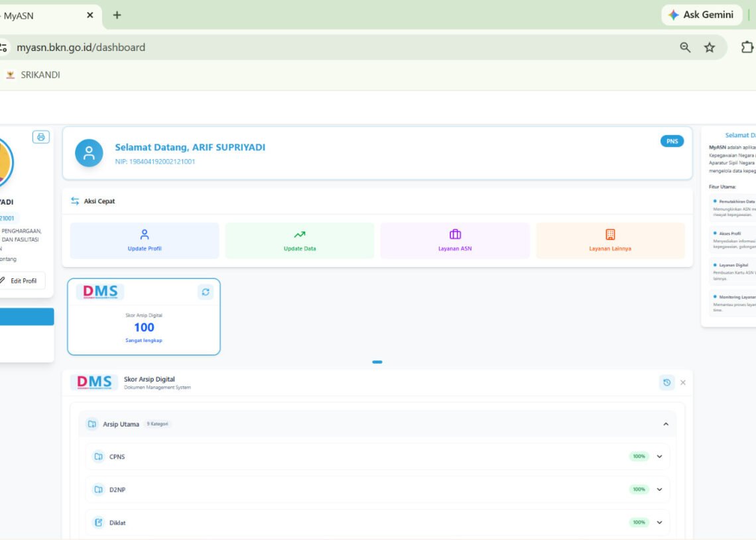The width and height of the screenshot is (756, 540).
Task: Bookmark this page with the star icon
Action: [709, 47]
